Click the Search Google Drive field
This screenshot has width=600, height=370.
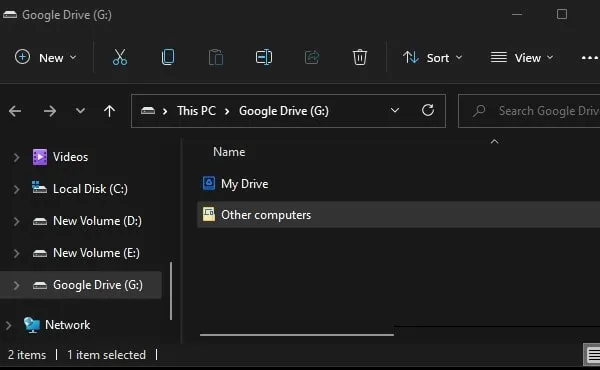click(529, 111)
